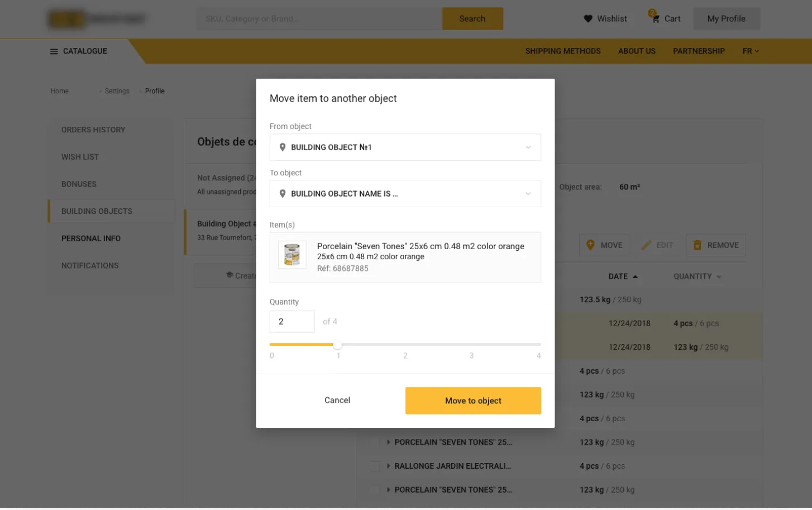Cancel the move item dialog
This screenshot has width=812, height=510.
(x=337, y=401)
